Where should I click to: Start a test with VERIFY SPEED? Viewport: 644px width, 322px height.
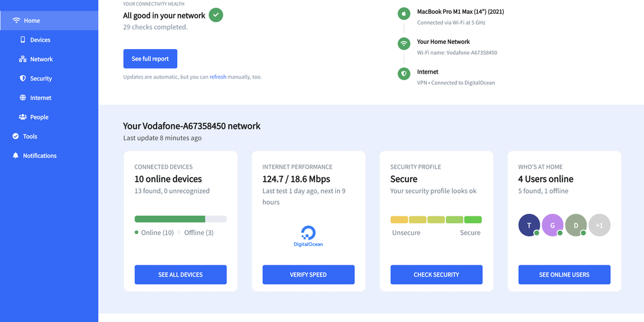click(308, 274)
